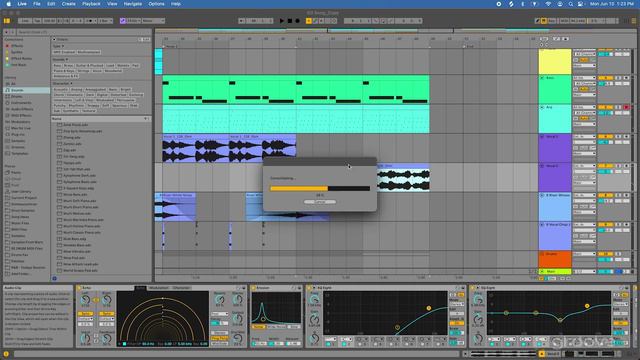Open the Samples browser category
The height and width of the screenshot is (360, 640).
tap(18, 141)
